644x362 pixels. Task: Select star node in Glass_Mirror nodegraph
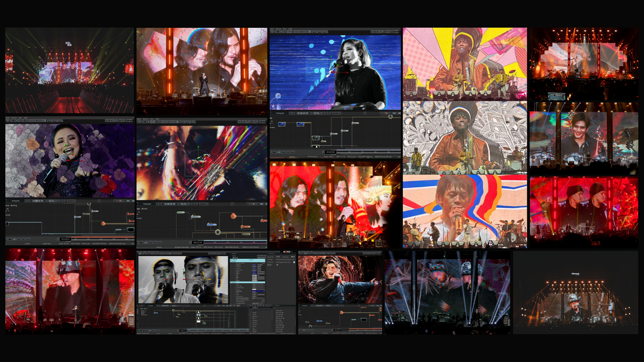[173, 310]
